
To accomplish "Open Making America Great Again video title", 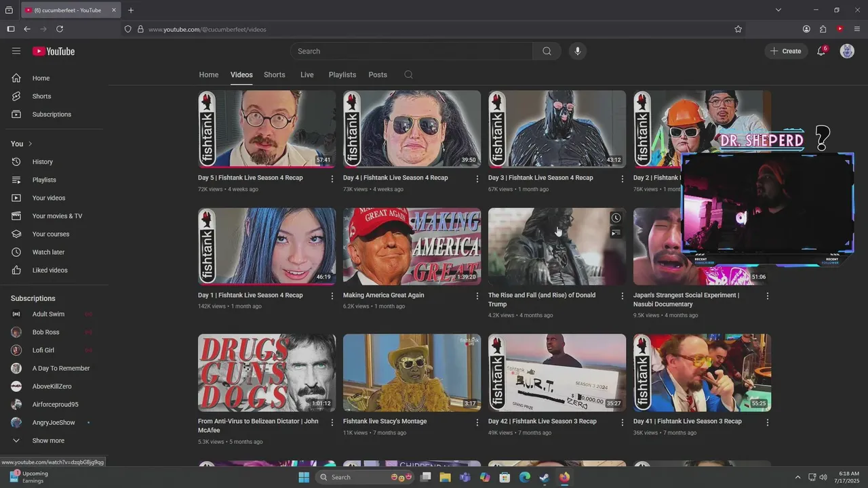I will point(384,296).
